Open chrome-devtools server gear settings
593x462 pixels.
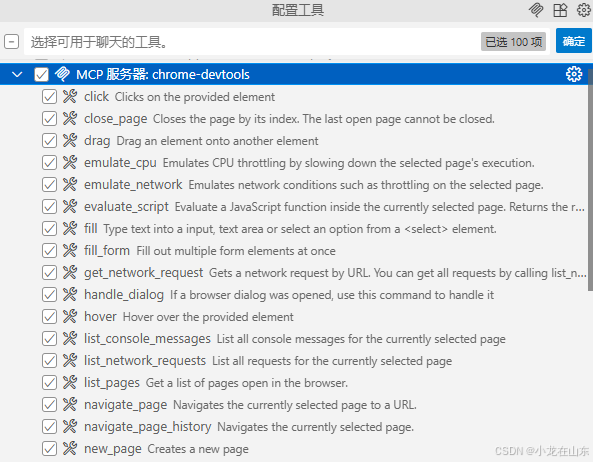574,74
